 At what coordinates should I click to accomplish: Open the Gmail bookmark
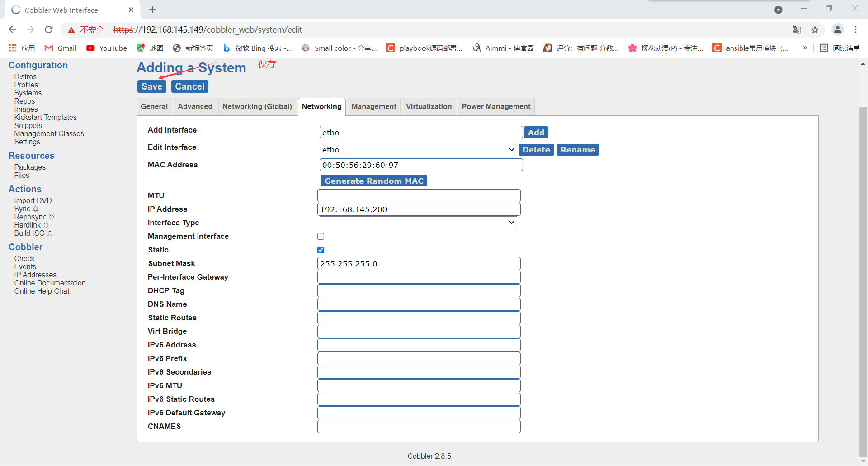click(61, 48)
